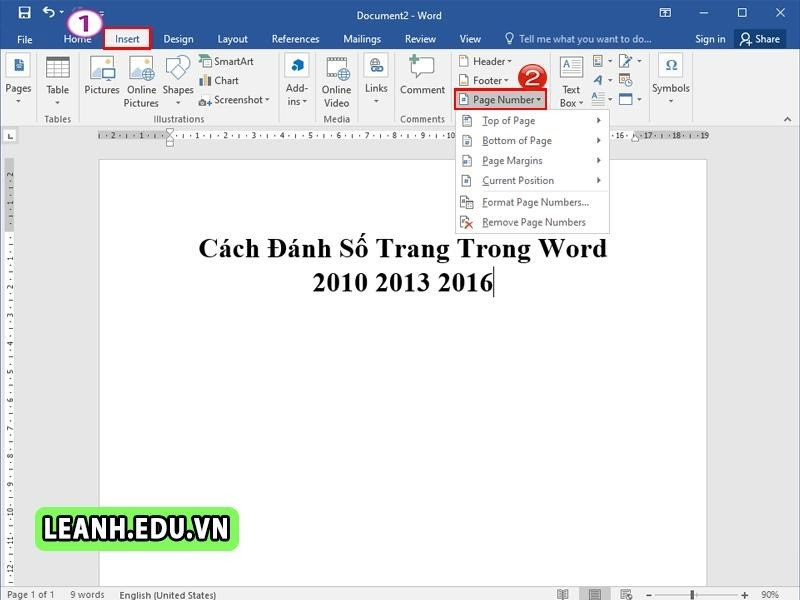
Task: Insert Online Pictures
Action: click(x=142, y=82)
